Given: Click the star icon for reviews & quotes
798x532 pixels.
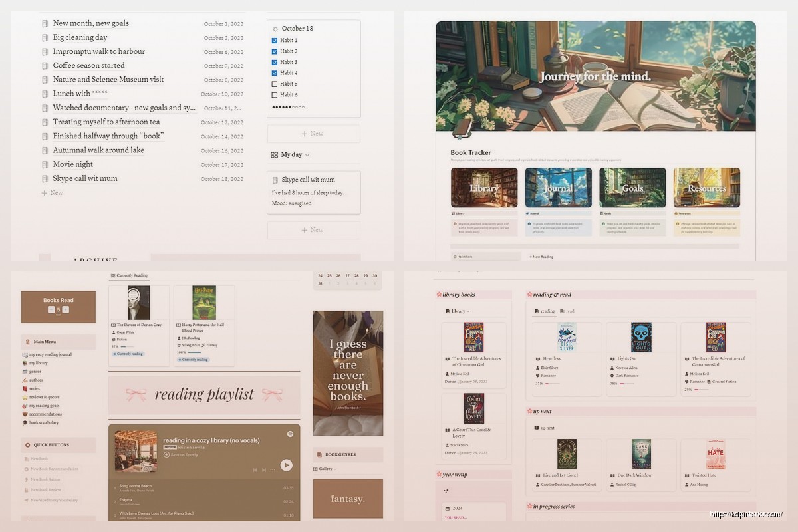Looking at the screenshot, I should [25, 397].
